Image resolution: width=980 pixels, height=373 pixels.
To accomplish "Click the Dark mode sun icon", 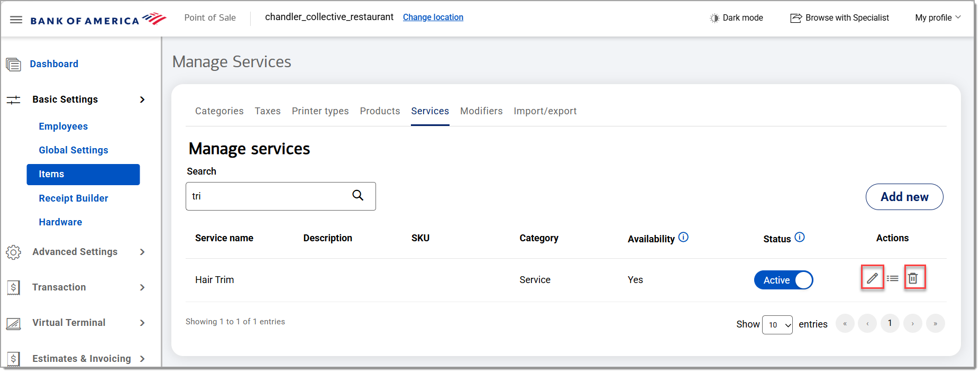I will click(715, 18).
